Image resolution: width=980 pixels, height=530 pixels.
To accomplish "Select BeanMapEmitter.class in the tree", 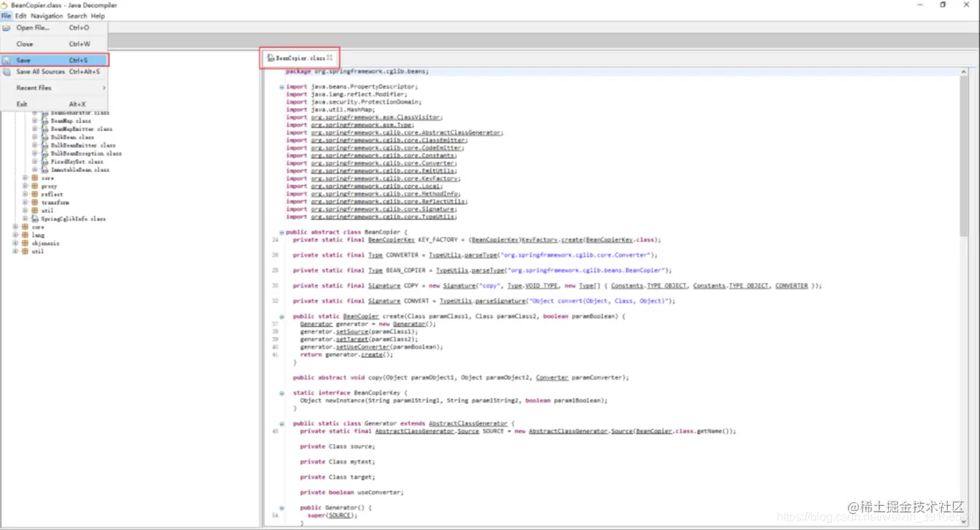I will [x=81, y=129].
